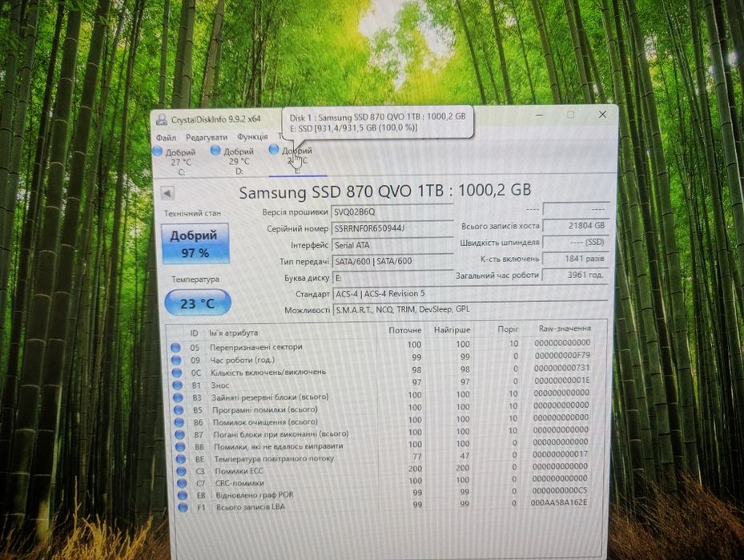Open the Функція menu
The width and height of the screenshot is (744, 560).
tap(252, 137)
